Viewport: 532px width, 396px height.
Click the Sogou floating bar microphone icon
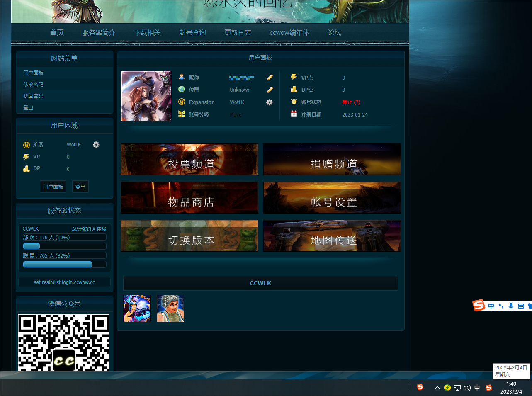click(x=511, y=306)
